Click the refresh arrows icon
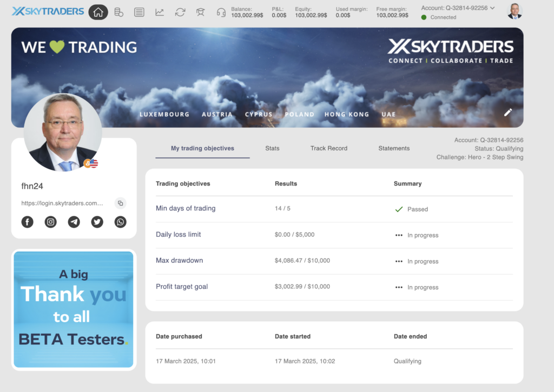Image resolution: width=554 pixels, height=392 pixels. [x=180, y=12]
